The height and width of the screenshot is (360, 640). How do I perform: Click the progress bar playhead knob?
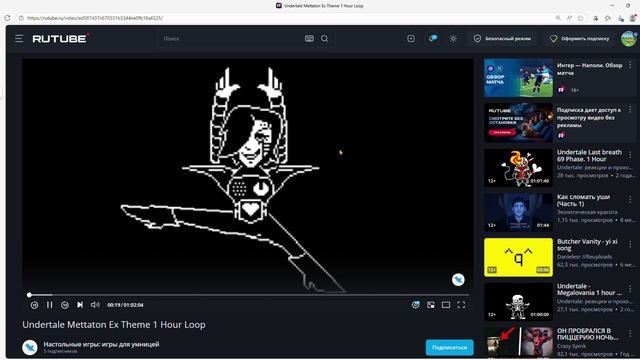(x=29, y=295)
